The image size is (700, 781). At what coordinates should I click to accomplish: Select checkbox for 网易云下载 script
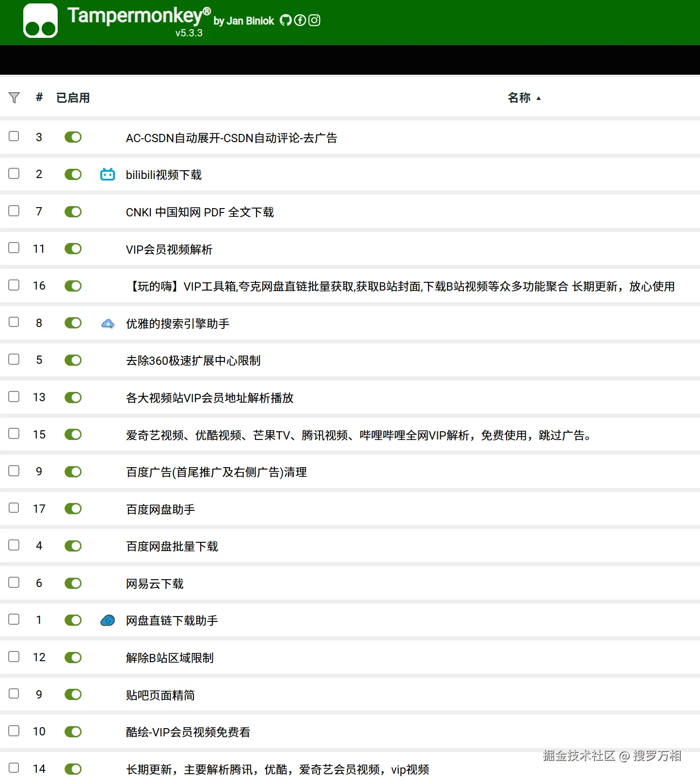tap(14, 582)
